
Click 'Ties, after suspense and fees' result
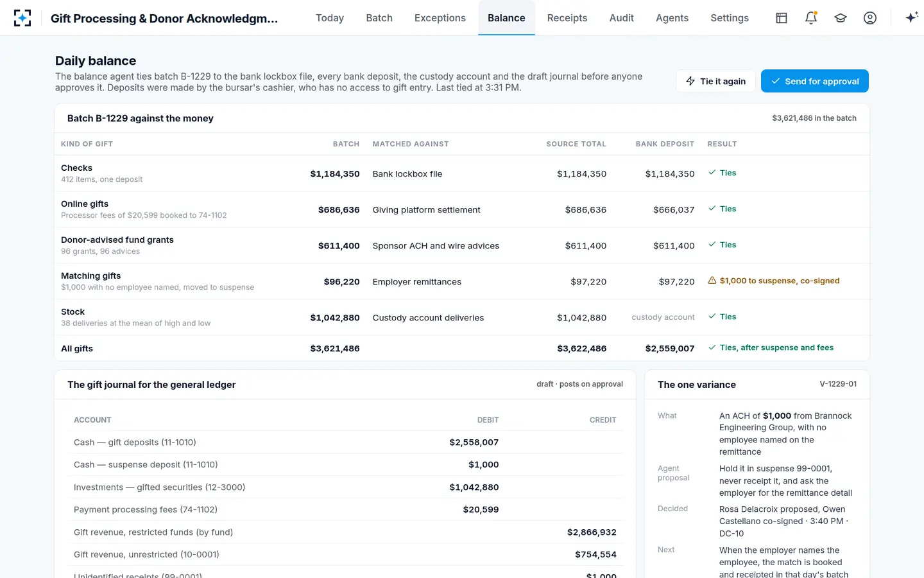[771, 347]
